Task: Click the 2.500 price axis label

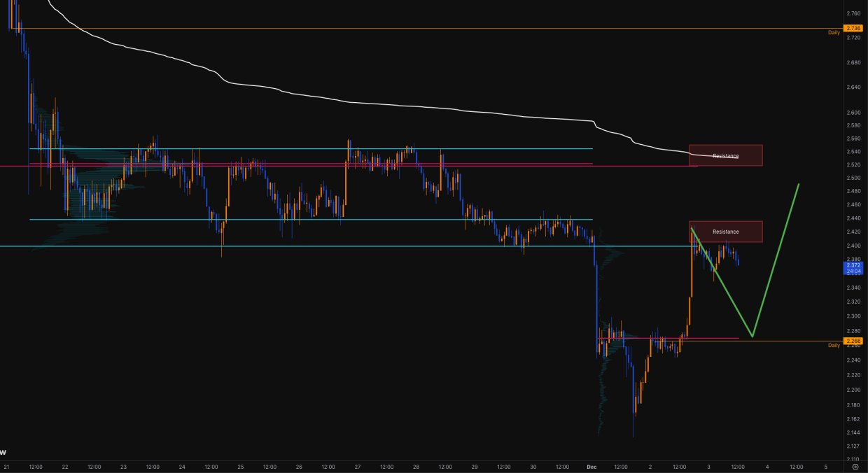Action: (853, 178)
